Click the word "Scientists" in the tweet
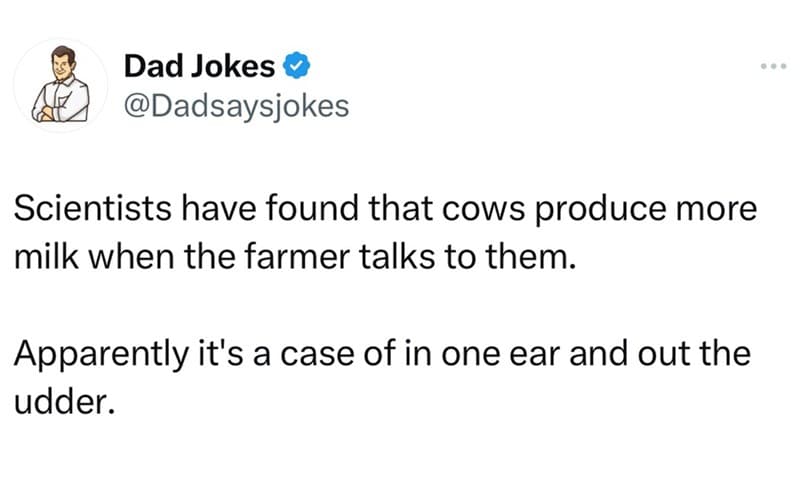Screen dimensions: 800x481 tap(93, 209)
